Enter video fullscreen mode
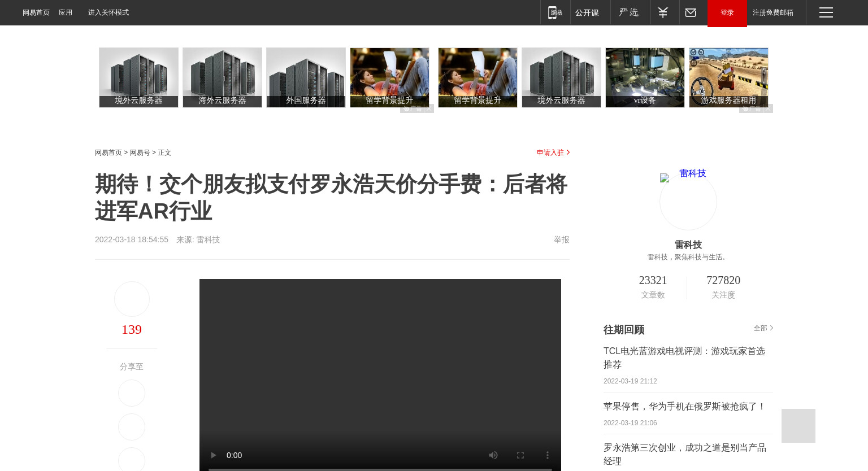The image size is (868, 471). (520, 455)
